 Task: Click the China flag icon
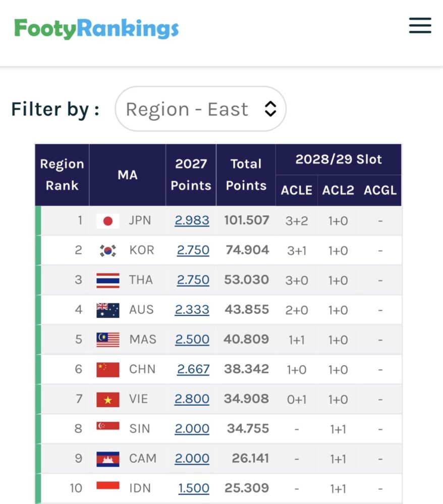pyautogui.click(x=108, y=369)
